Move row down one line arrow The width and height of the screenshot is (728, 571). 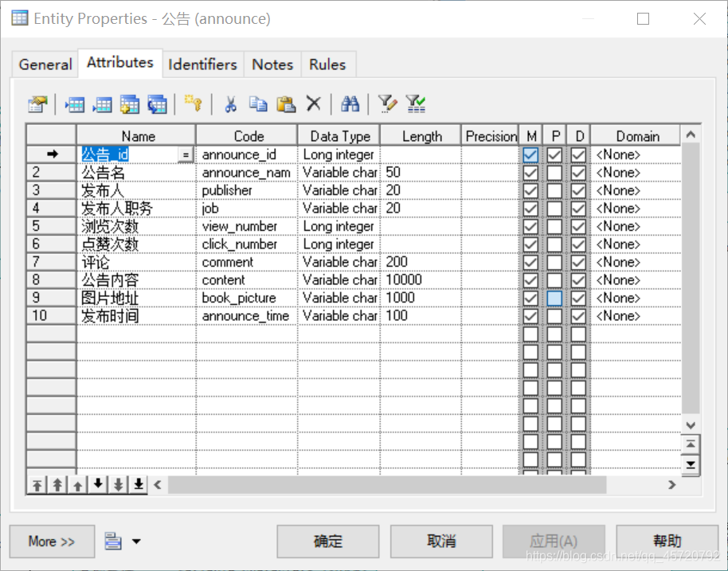[x=98, y=485]
